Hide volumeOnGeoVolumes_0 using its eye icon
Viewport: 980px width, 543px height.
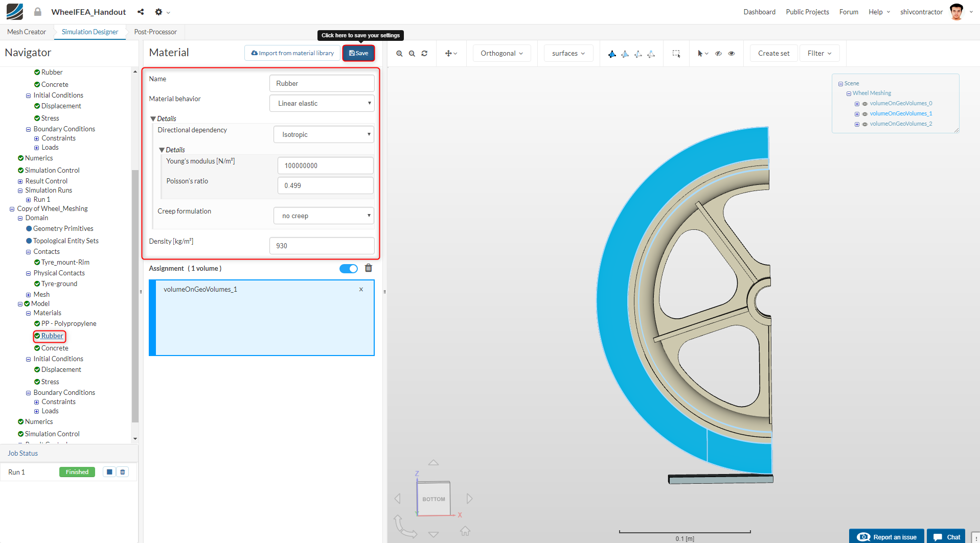865,104
